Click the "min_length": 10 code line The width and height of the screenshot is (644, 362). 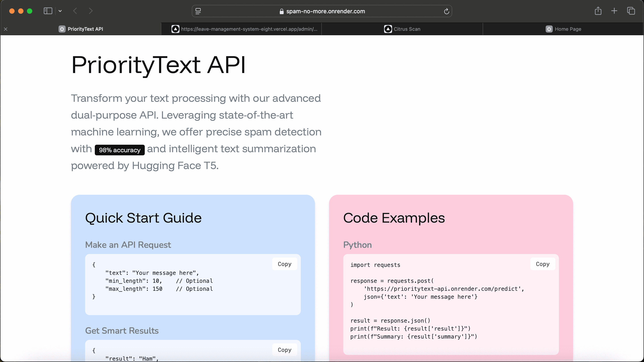point(159,281)
